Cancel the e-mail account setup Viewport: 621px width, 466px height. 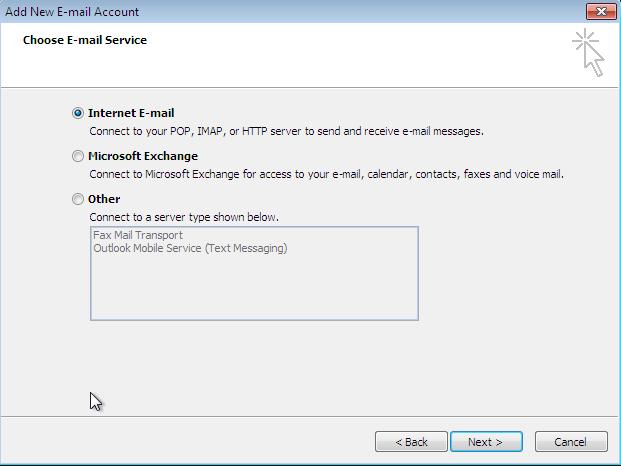571,441
